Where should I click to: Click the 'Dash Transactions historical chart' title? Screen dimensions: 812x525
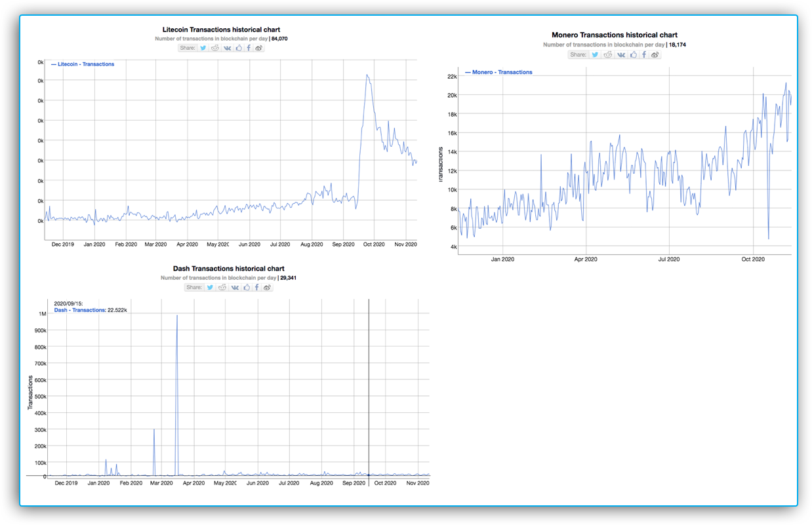tap(228, 269)
